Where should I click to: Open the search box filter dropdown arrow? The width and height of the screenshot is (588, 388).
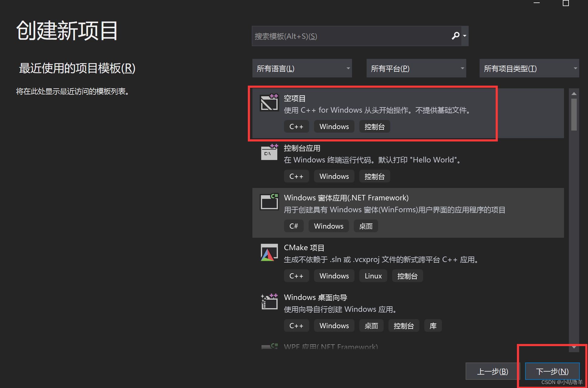[x=465, y=36]
